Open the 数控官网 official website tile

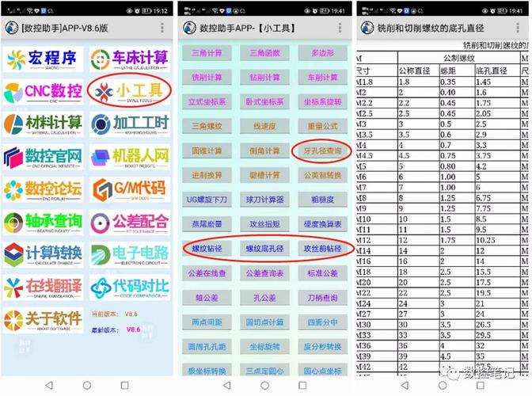point(43,157)
